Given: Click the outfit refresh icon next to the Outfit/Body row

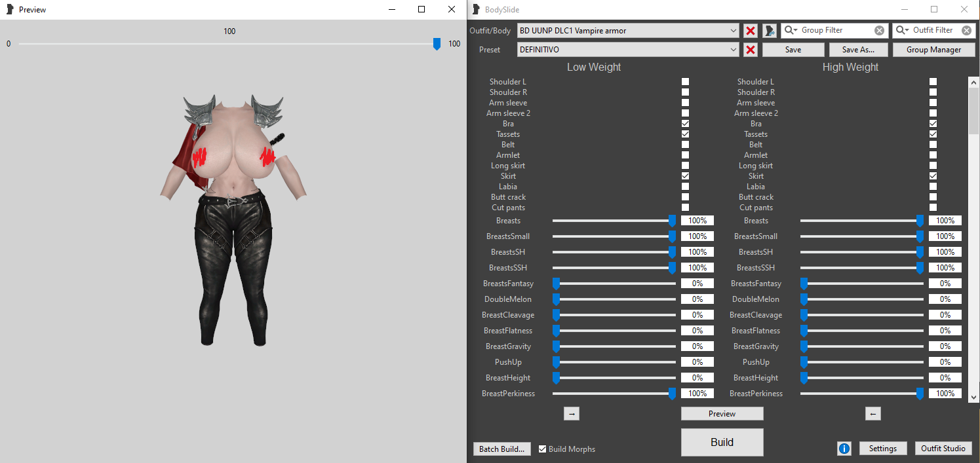Looking at the screenshot, I should [x=770, y=30].
